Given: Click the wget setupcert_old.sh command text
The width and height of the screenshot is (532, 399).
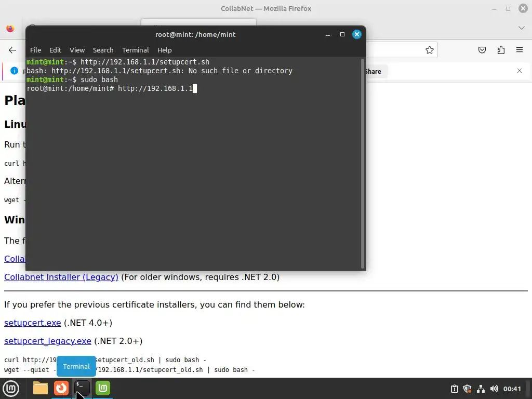Looking at the screenshot, I should 129,370.
